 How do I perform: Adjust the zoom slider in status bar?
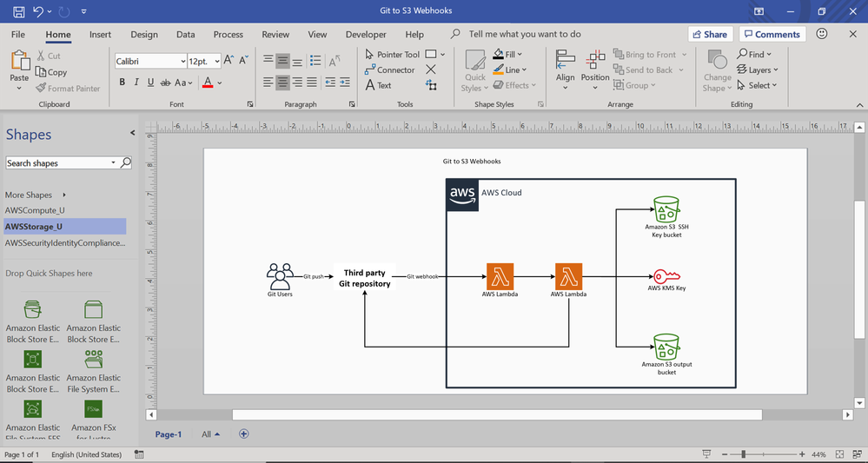point(744,454)
